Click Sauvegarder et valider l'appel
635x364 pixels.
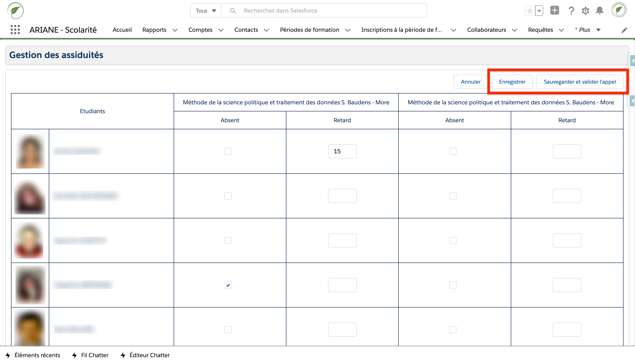579,82
